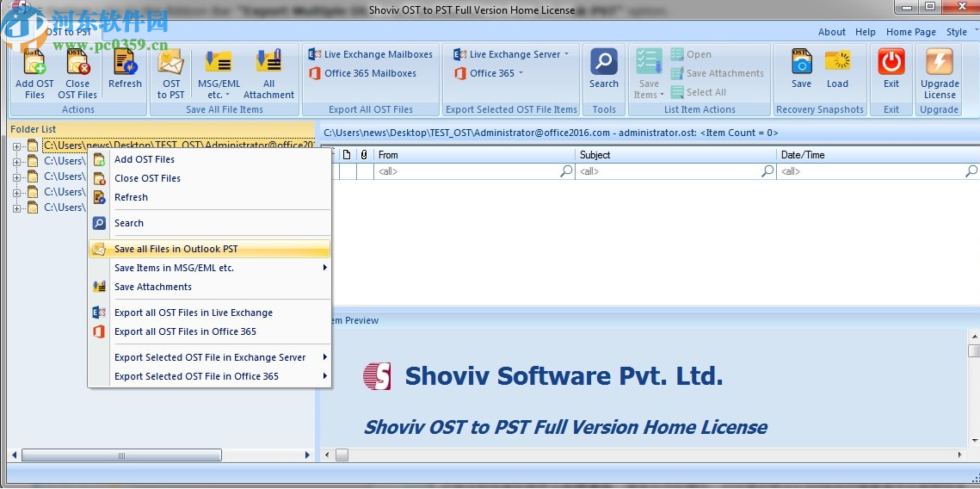980x489 pixels.
Task: Open Export Selected OST File in Exchange Server submenu
Action: 209,357
